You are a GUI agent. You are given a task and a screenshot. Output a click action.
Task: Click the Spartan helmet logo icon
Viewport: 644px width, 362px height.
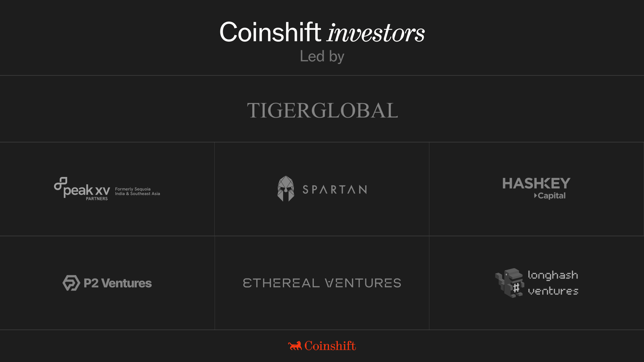pos(286,189)
